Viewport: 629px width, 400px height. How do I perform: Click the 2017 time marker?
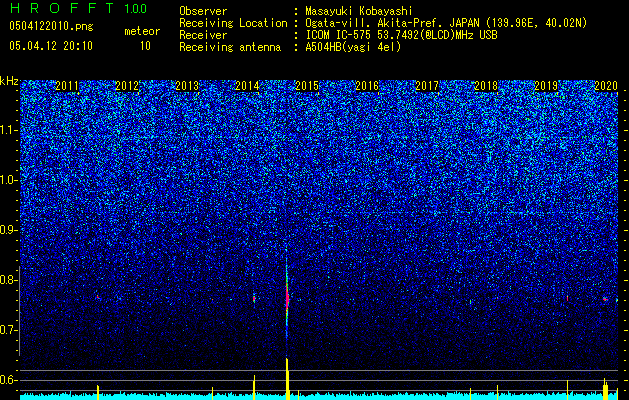pyautogui.click(x=427, y=85)
